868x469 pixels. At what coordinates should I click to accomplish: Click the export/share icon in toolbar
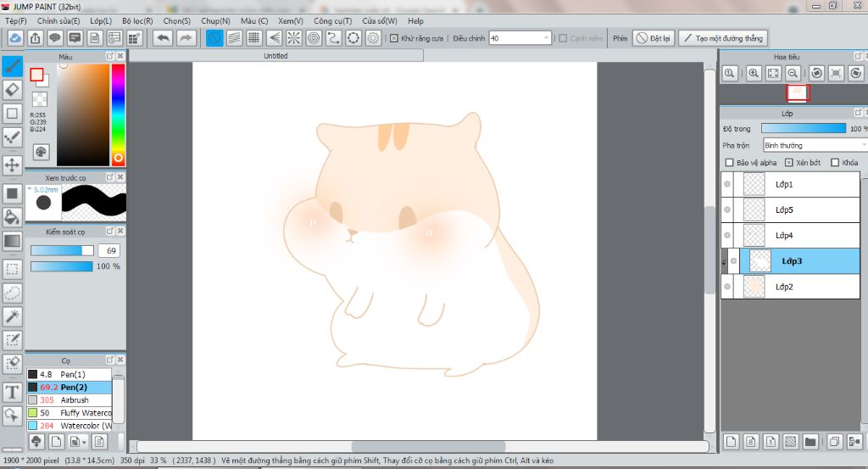tap(35, 38)
